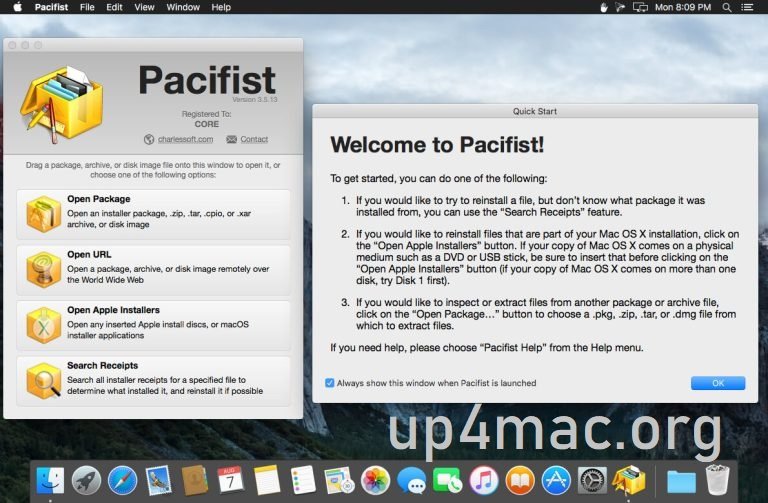Open the Mail app in the Dock
Image resolution: width=768 pixels, height=503 pixels.
point(159,480)
